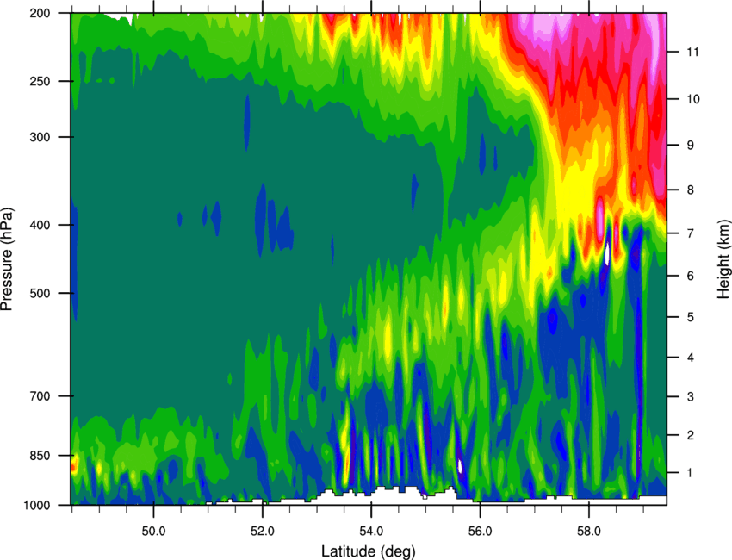Image resolution: width=732 pixels, height=560 pixels.
Task: Pick the 1 km height label
Action: 691,473
